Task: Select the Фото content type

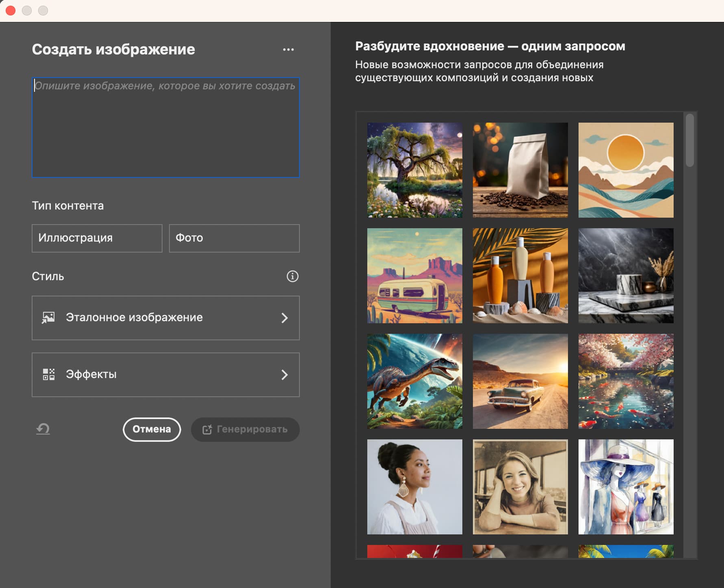Action: click(234, 238)
